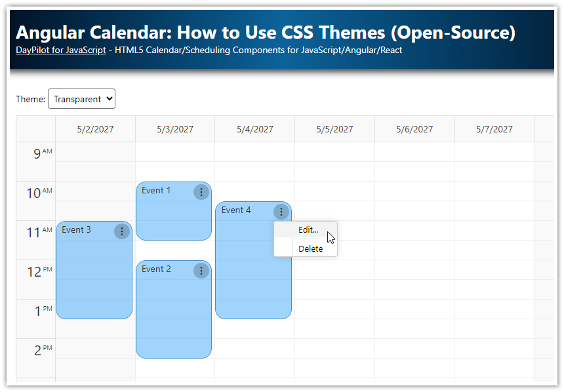Click the 5/7/2027 column header
The height and width of the screenshot is (392, 564).
pyautogui.click(x=494, y=129)
